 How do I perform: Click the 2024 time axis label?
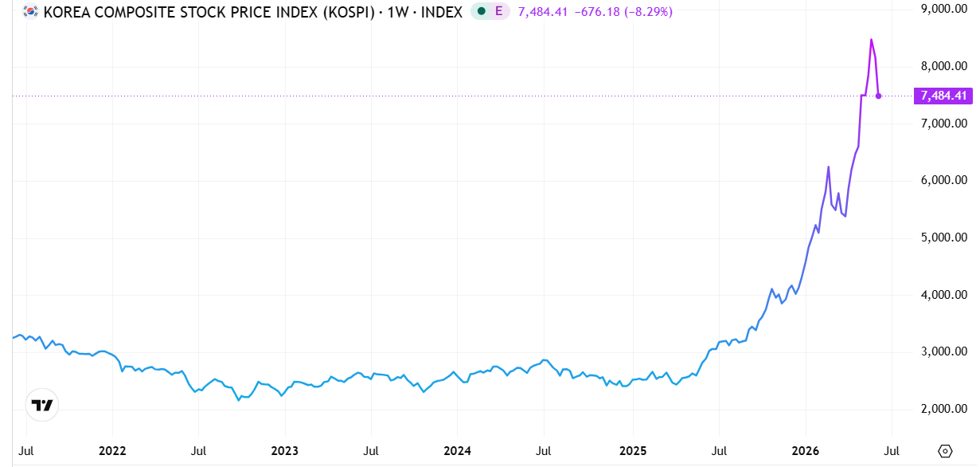tap(457, 451)
